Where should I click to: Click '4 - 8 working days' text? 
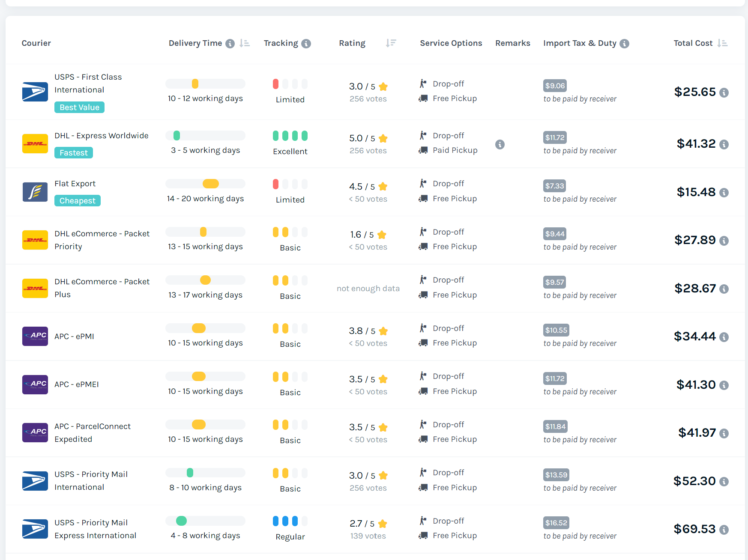(x=205, y=536)
